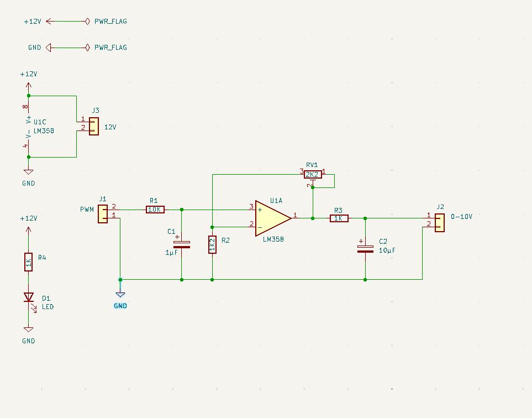Screen dimensions: 532x418
Task: Click the D1 LED diode symbol
Action: pyautogui.click(x=29, y=297)
